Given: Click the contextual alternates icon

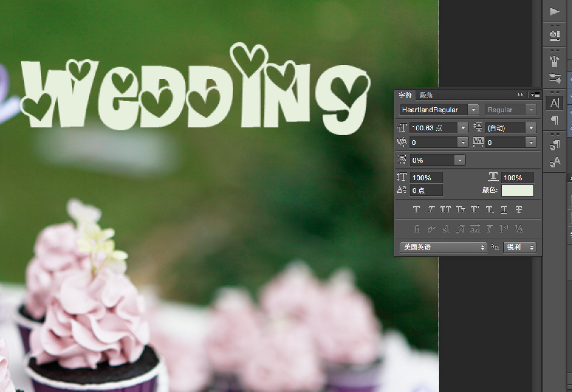Looking at the screenshot, I should (431, 229).
